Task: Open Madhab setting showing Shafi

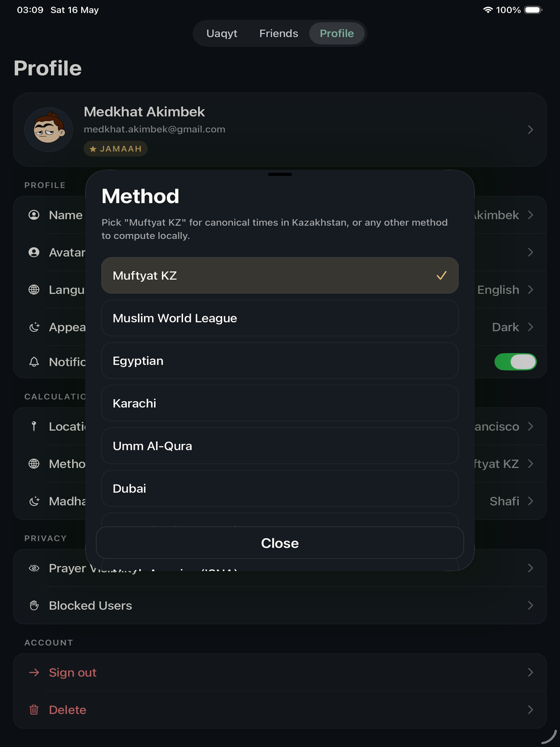Action: [x=511, y=501]
